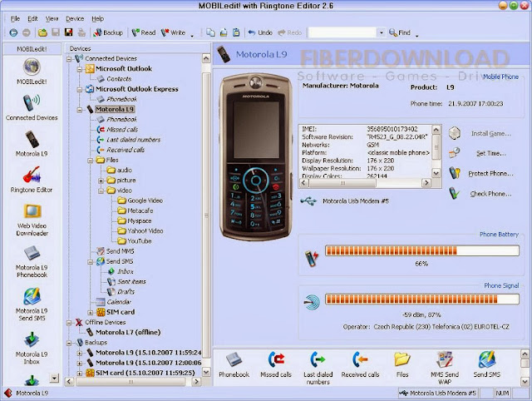532x401 pixels.
Task: Select Inbox under Send SMS
Action: tap(126, 272)
